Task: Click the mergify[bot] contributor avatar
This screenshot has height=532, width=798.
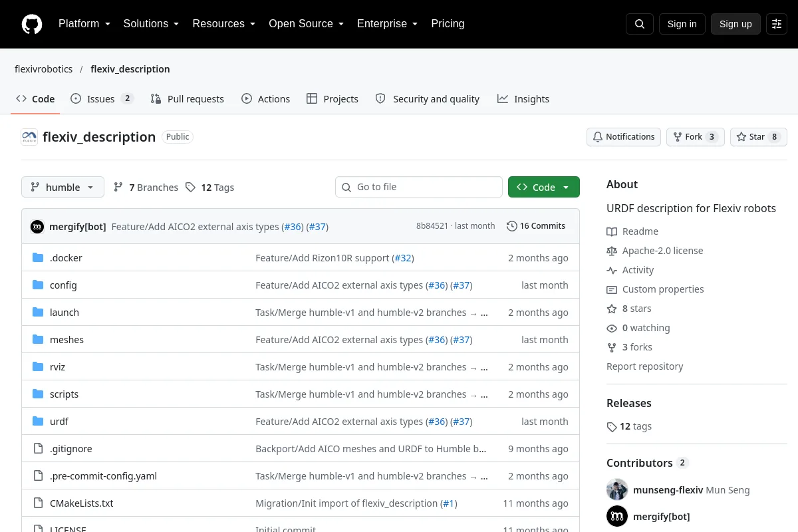Action: pyautogui.click(x=617, y=516)
